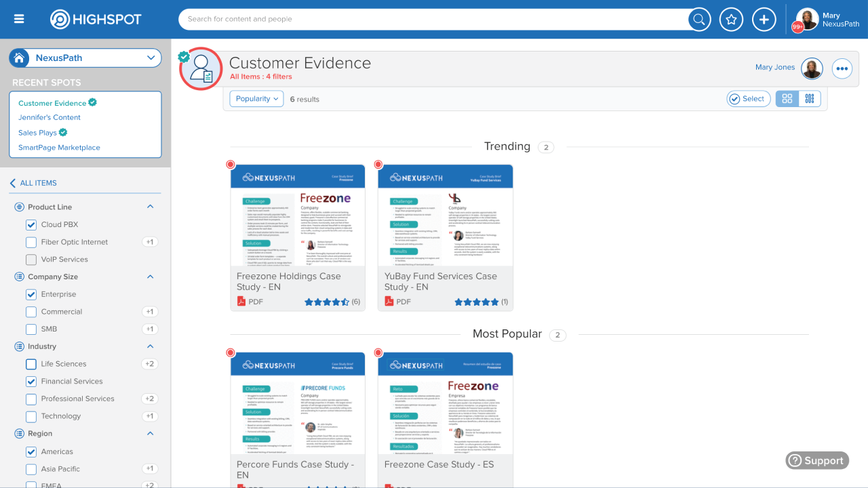Open SmartPage Marketplace recent spot
The height and width of the screenshot is (488, 868).
(x=59, y=147)
